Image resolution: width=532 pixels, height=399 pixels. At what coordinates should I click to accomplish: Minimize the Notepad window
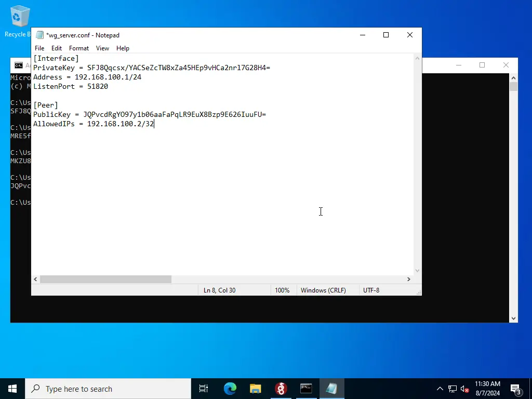[x=362, y=35]
